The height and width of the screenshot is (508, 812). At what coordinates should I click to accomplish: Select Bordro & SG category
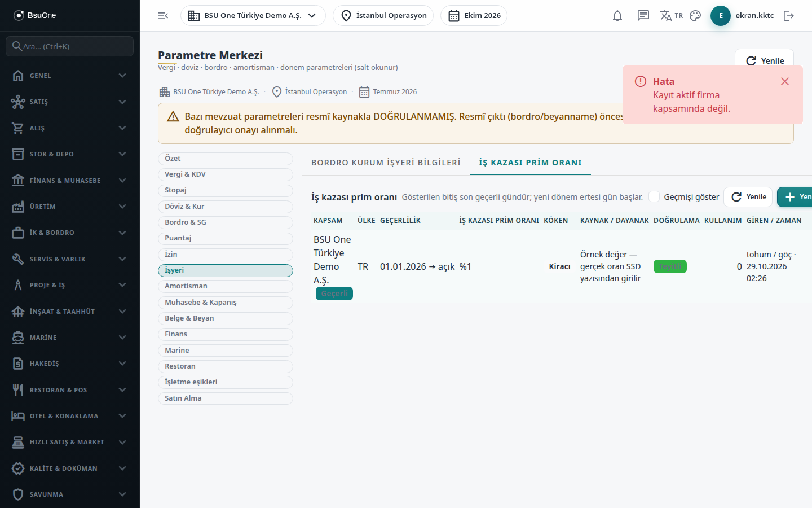coord(226,222)
